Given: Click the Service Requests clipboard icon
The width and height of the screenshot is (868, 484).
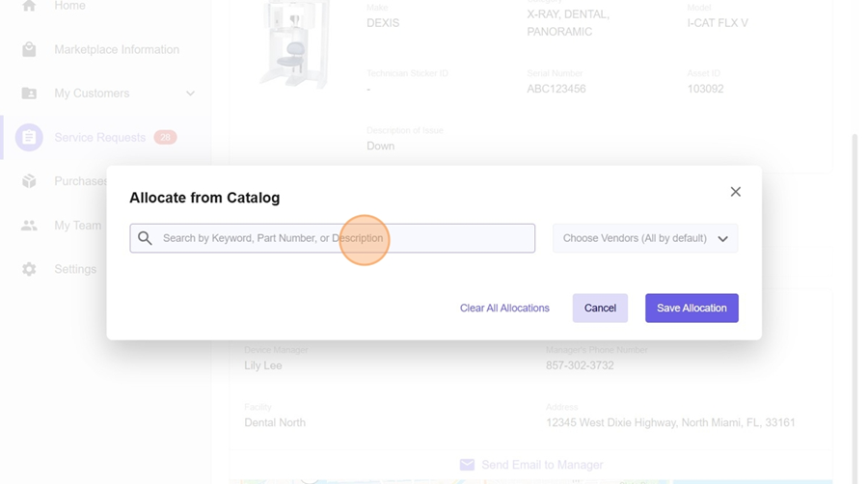Looking at the screenshot, I should (x=29, y=138).
